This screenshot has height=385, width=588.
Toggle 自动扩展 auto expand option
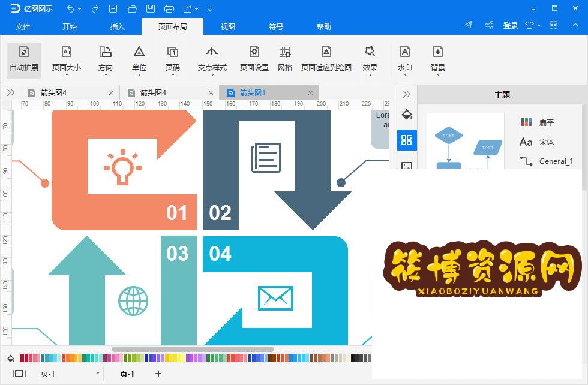(x=23, y=60)
